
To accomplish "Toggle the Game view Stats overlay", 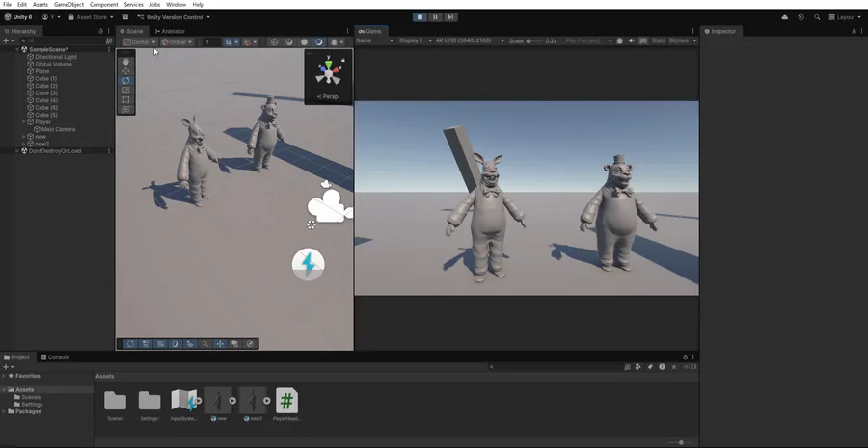I will (658, 40).
